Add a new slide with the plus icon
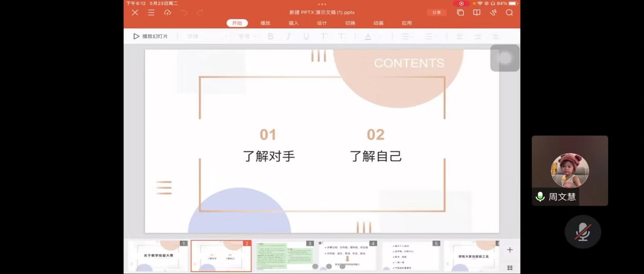This screenshot has height=274, width=644. pyautogui.click(x=510, y=250)
